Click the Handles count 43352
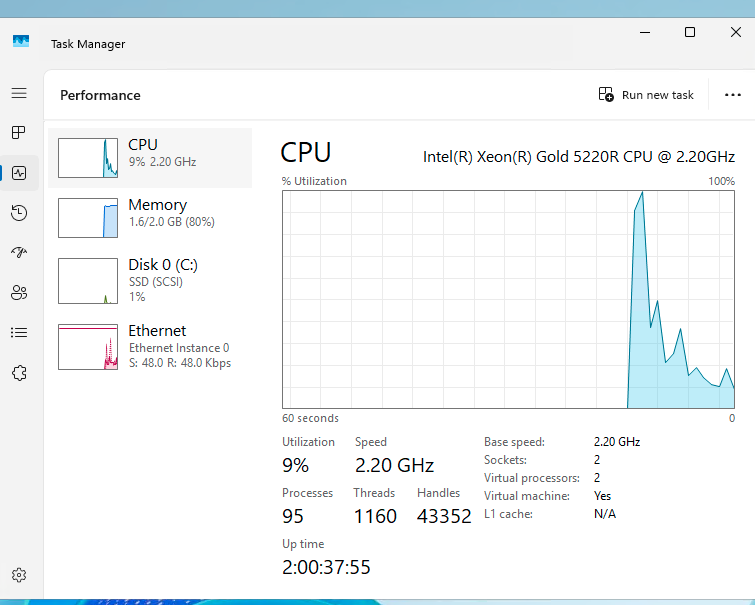Image resolution: width=755 pixels, height=605 pixels. (x=444, y=516)
